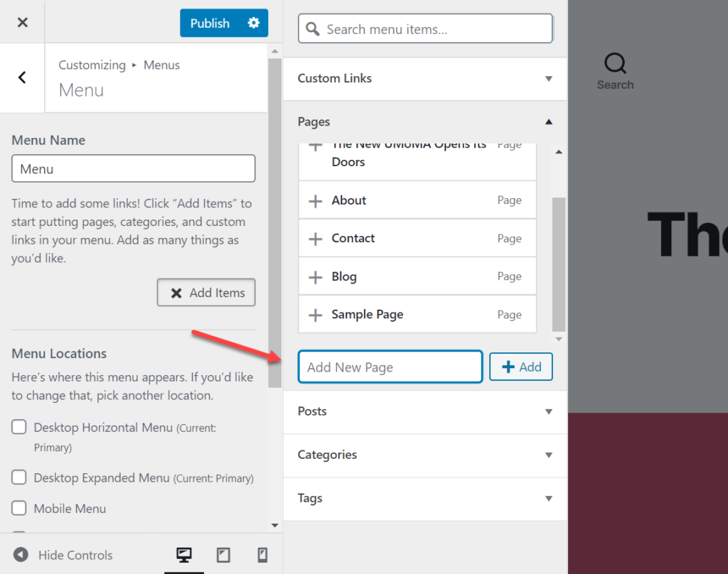Image resolution: width=728 pixels, height=574 pixels.
Task: Enable Mobile Menu location checkbox
Action: coord(19,508)
